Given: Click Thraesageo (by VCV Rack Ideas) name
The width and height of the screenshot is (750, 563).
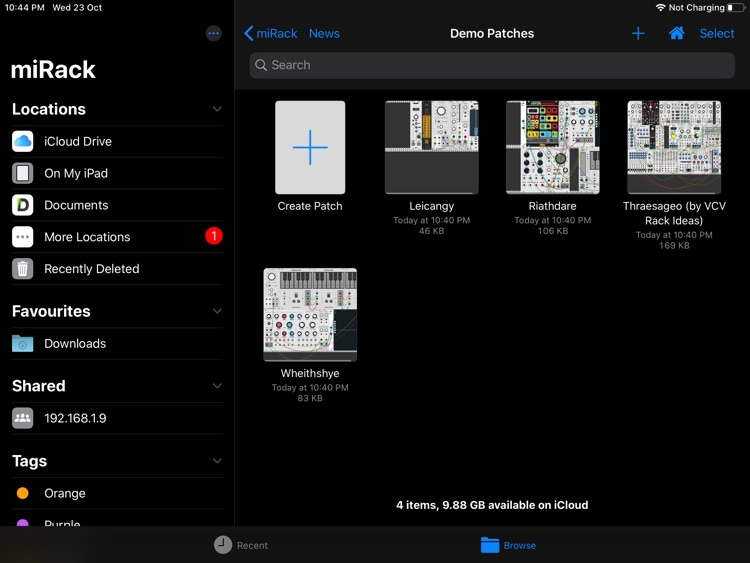Looking at the screenshot, I should tap(674, 213).
